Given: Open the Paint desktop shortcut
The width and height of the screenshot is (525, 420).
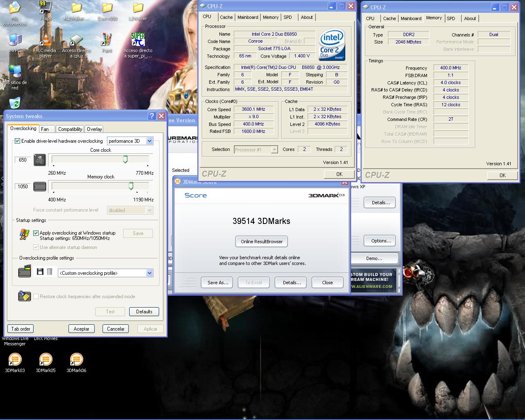Looking at the screenshot, I should (x=107, y=40).
